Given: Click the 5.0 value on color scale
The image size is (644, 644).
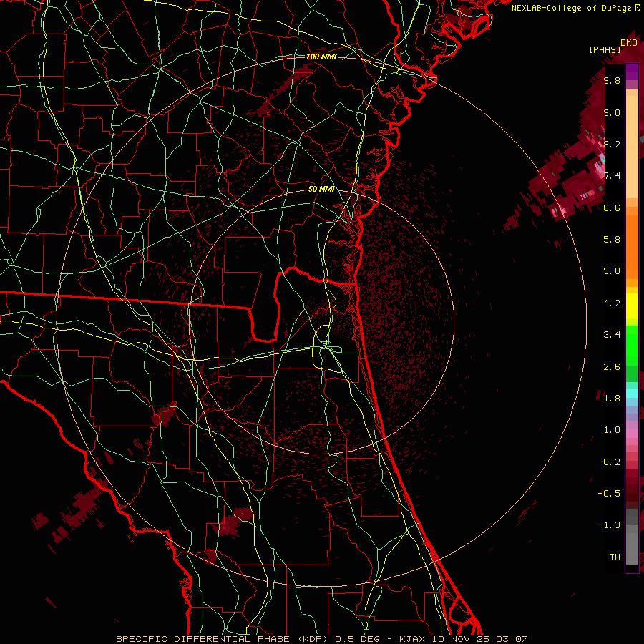Looking at the screenshot, I should (612, 270).
